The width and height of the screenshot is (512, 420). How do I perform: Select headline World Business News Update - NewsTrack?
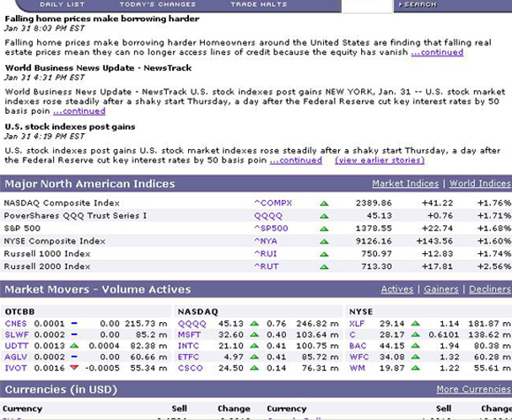tap(98, 68)
